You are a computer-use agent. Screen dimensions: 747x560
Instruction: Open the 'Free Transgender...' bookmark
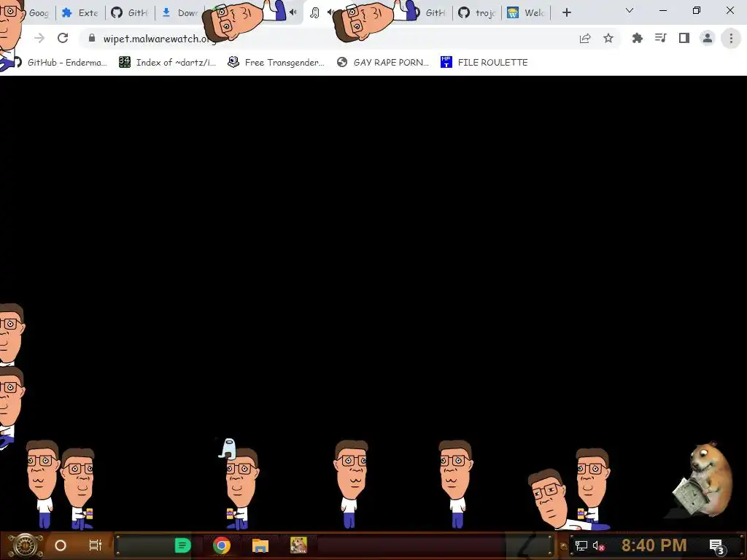[276, 63]
